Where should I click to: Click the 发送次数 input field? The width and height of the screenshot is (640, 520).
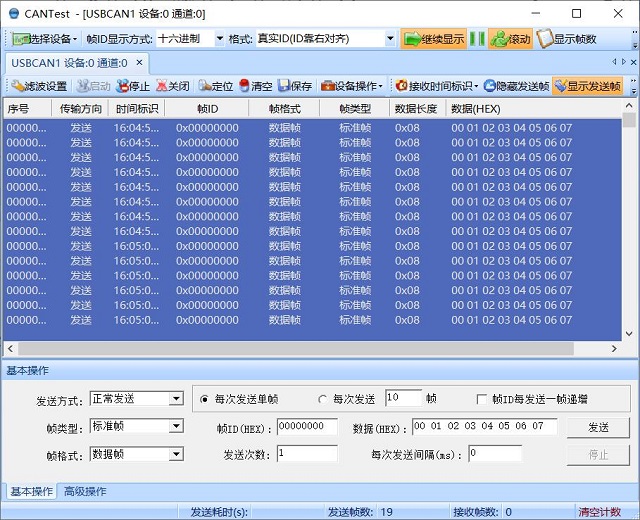pyautogui.click(x=307, y=453)
